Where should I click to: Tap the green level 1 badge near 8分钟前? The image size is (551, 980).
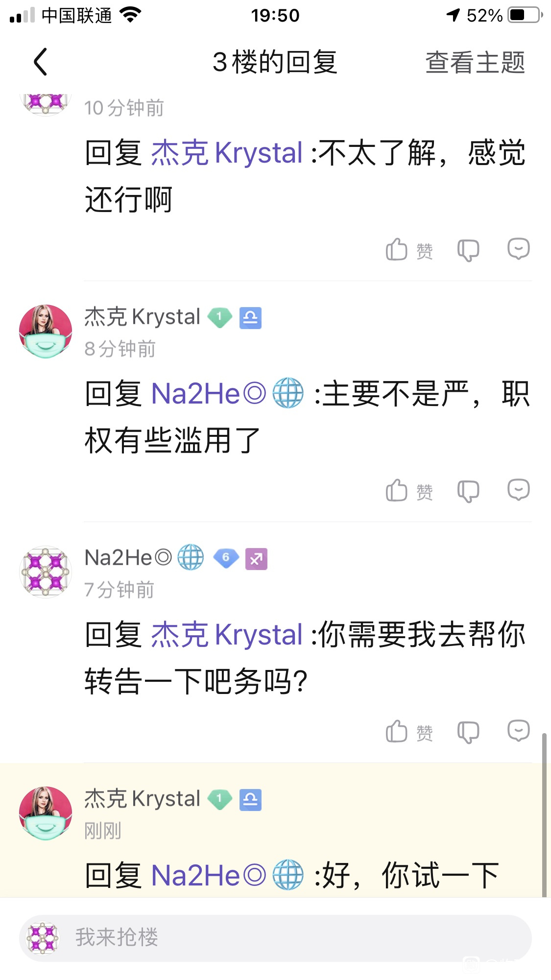click(x=219, y=317)
